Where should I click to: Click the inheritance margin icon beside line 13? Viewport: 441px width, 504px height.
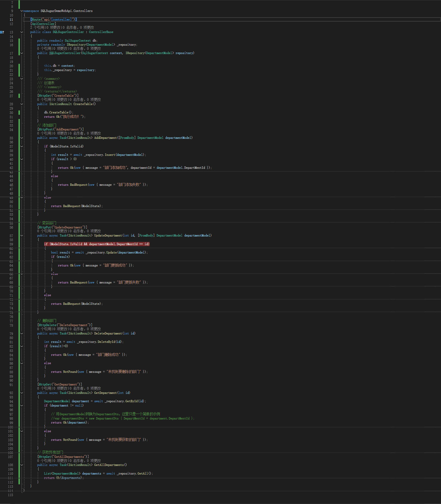2,32
